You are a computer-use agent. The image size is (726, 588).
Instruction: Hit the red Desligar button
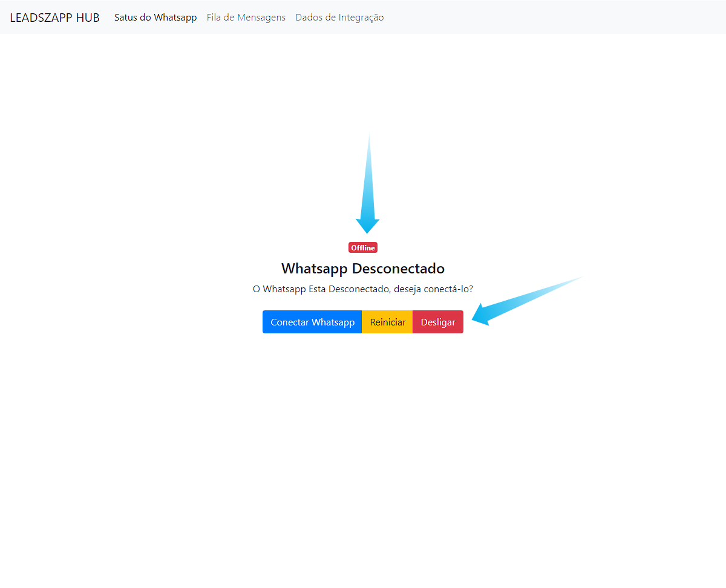click(438, 322)
